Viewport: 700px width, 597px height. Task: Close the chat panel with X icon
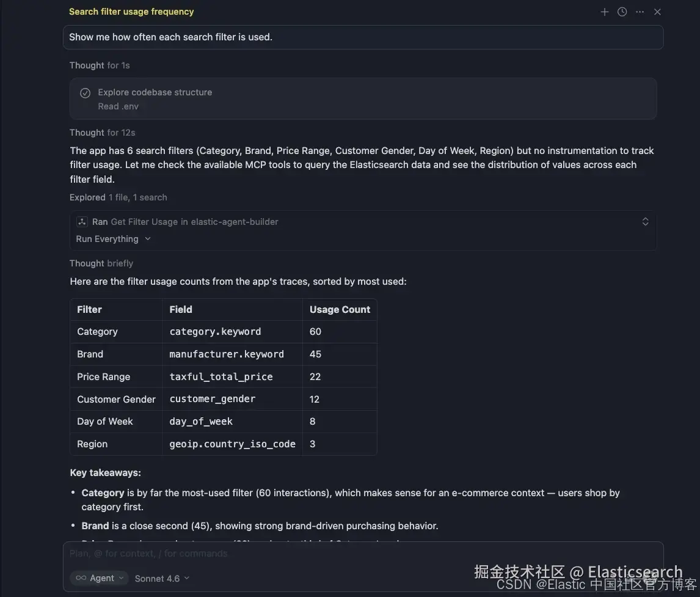(657, 12)
